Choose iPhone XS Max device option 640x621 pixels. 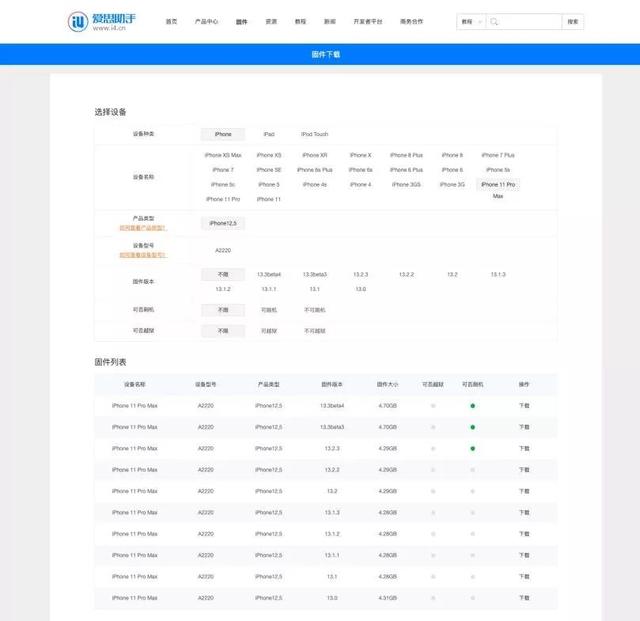coord(223,155)
